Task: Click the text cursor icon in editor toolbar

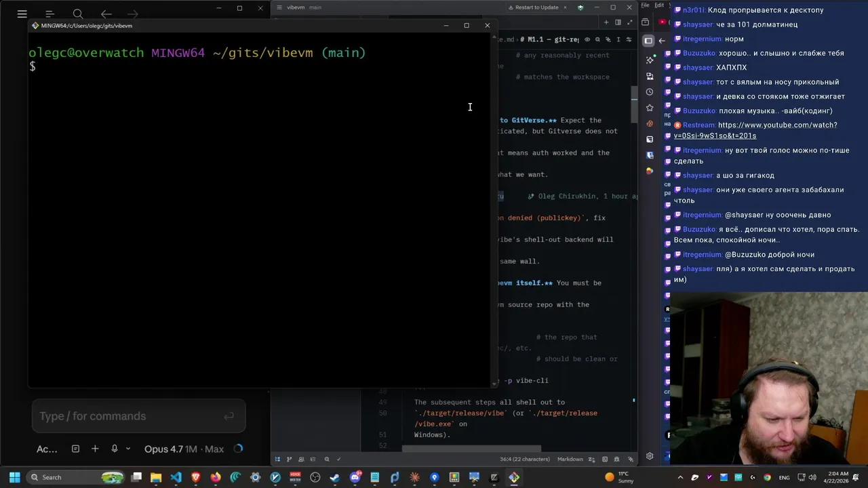Action: point(618,39)
